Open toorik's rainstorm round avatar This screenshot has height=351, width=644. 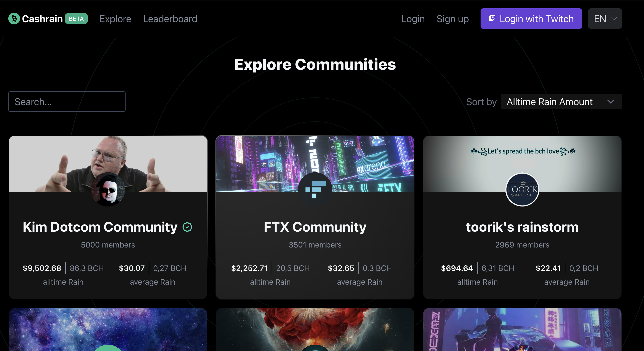click(522, 189)
